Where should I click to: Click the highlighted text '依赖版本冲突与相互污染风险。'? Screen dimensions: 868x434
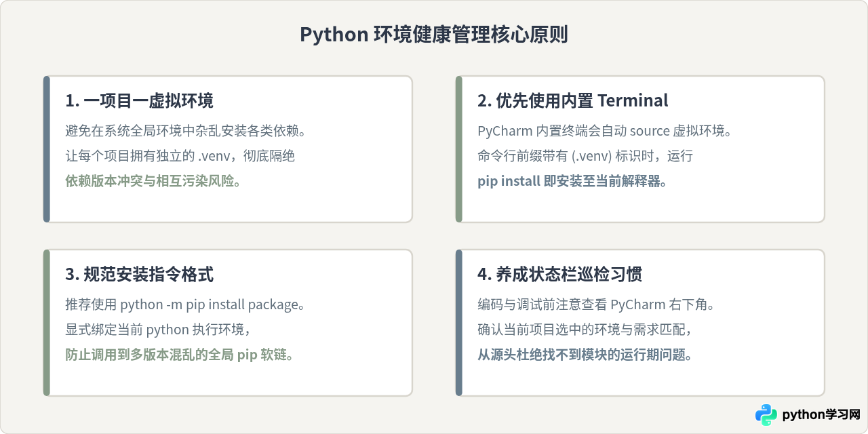pyautogui.click(x=153, y=181)
